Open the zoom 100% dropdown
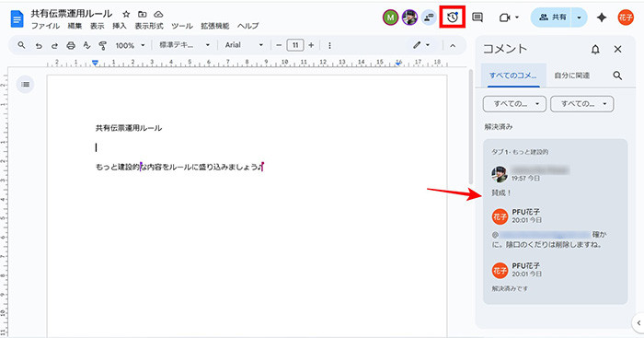 (x=131, y=45)
